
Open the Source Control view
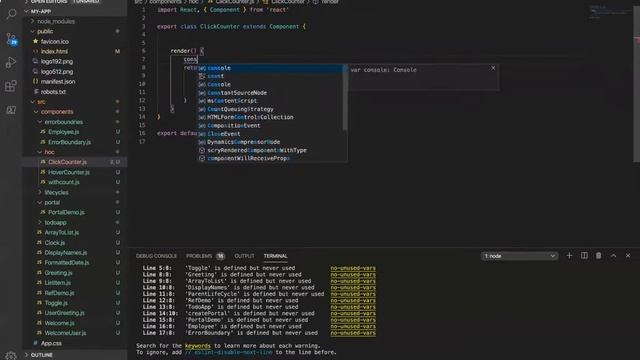click(x=11, y=39)
